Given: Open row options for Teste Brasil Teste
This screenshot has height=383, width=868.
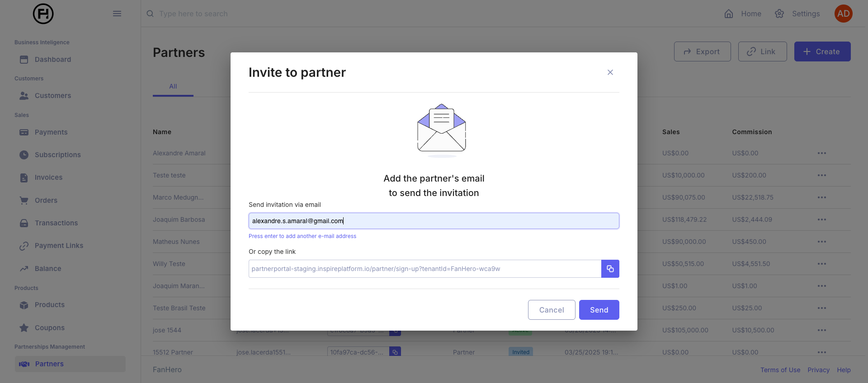Looking at the screenshot, I should pyautogui.click(x=822, y=308).
